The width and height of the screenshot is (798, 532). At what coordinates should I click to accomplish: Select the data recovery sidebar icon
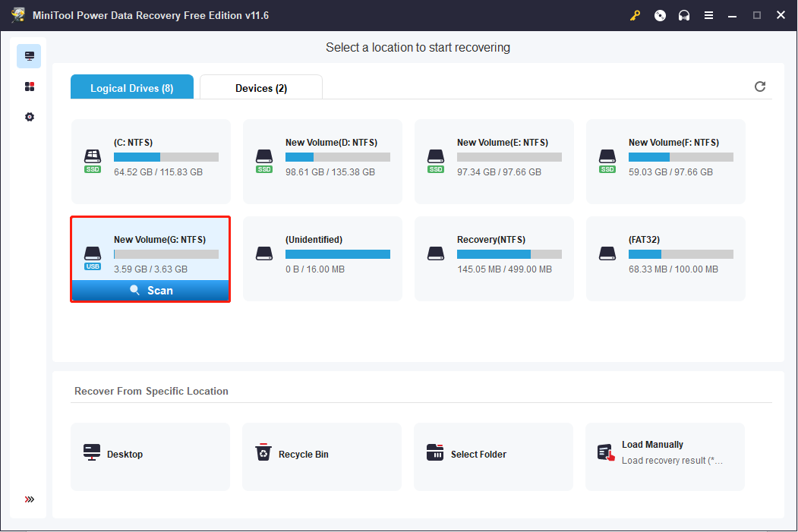29,55
